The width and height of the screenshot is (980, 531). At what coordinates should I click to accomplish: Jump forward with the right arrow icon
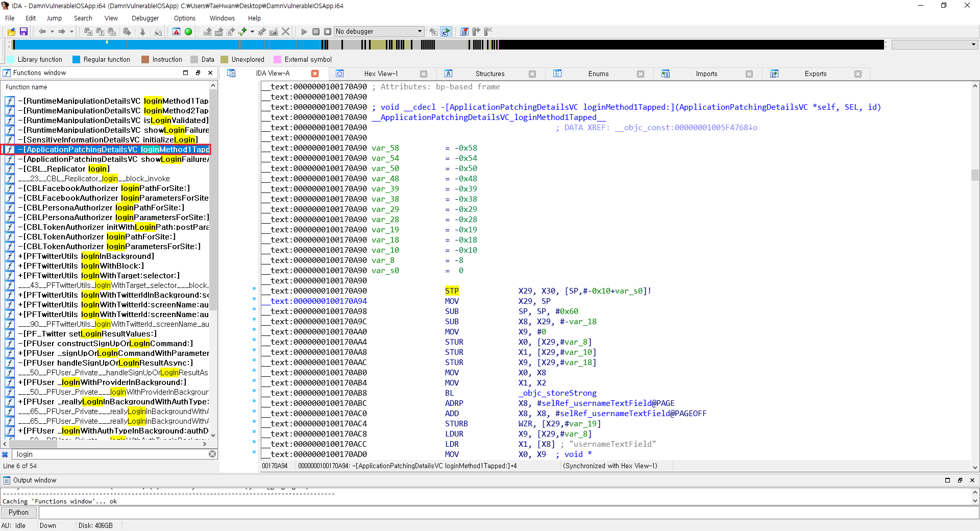(x=62, y=32)
